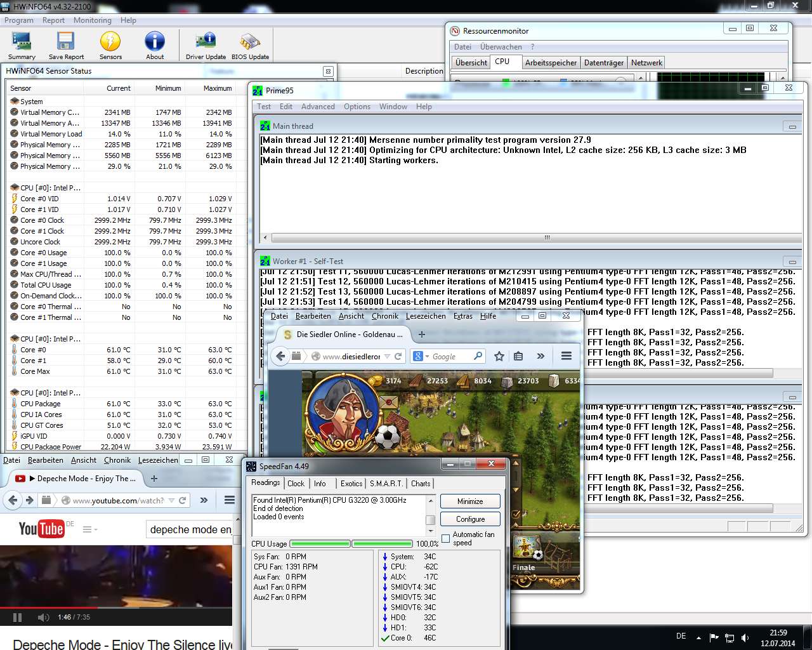Image resolution: width=812 pixels, height=650 pixels.
Task: Pause the YouTube video
Action: pyautogui.click(x=17, y=617)
